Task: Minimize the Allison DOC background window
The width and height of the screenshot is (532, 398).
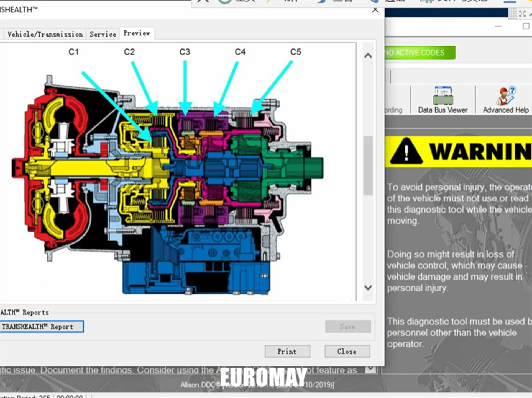Action: pos(498,26)
